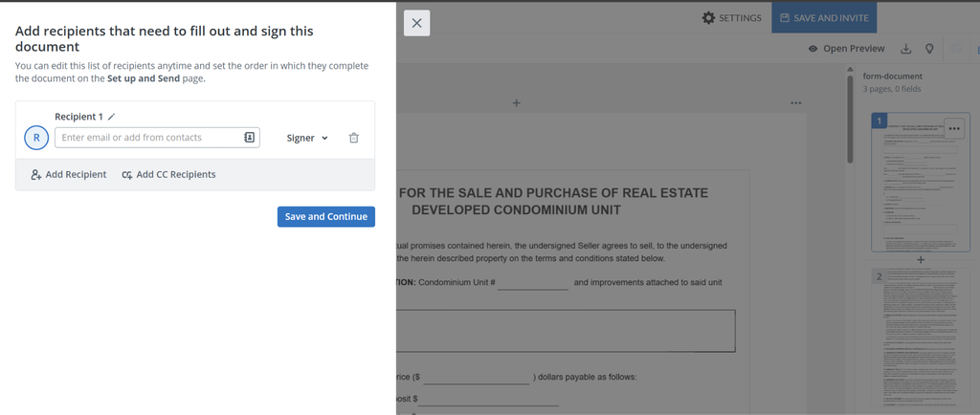
Task: Click the download icon in toolbar
Action: 905,49
